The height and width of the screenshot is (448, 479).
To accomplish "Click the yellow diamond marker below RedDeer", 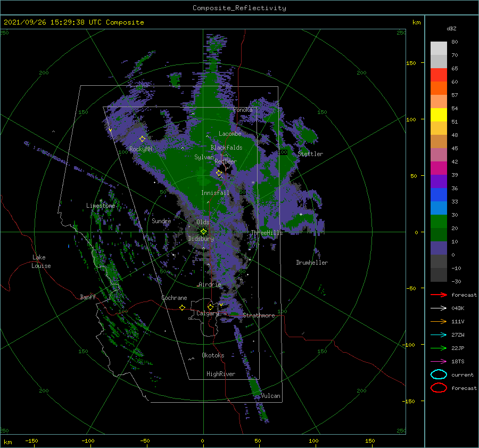I will click(219, 173).
